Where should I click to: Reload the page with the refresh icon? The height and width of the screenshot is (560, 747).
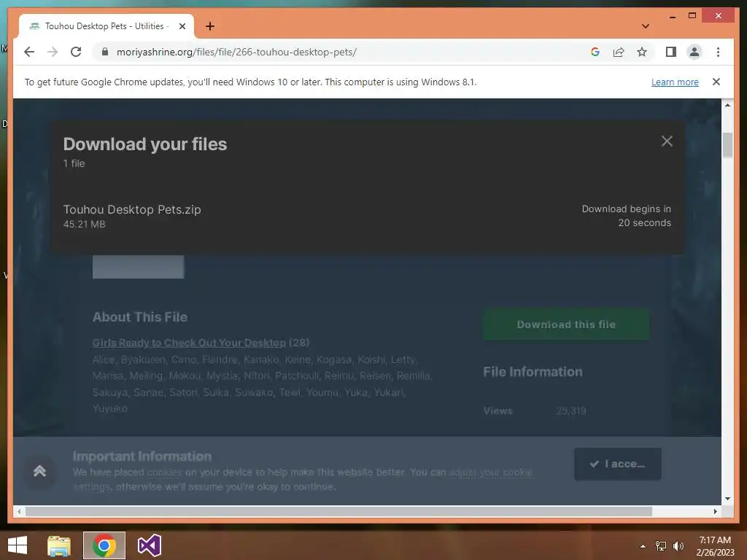tap(76, 52)
